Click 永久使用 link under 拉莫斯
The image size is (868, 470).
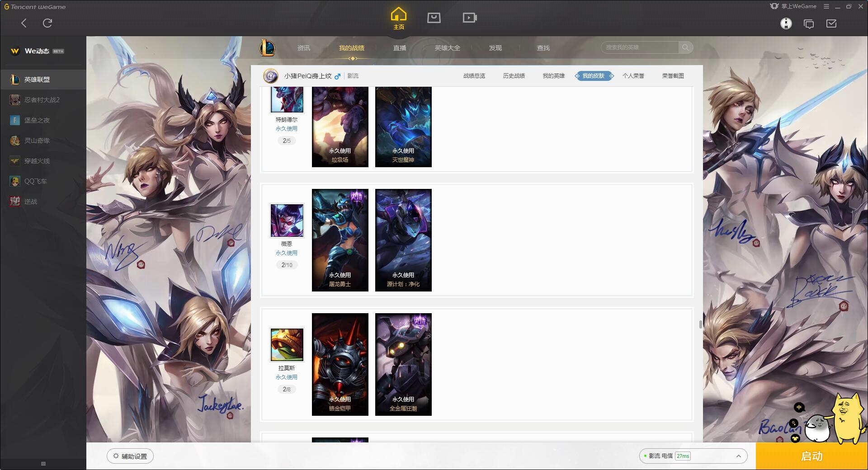287,377
